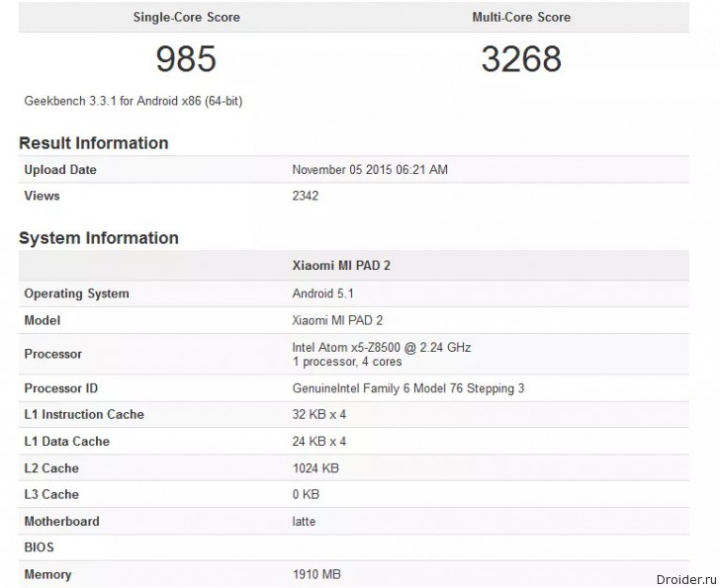The image size is (720, 588).
Task: Select the Android 5.1 value
Action: pyautogui.click(x=322, y=294)
